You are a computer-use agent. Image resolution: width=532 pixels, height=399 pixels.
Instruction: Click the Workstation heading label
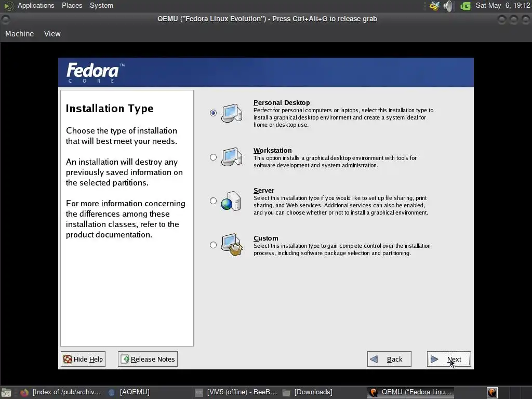(x=272, y=150)
